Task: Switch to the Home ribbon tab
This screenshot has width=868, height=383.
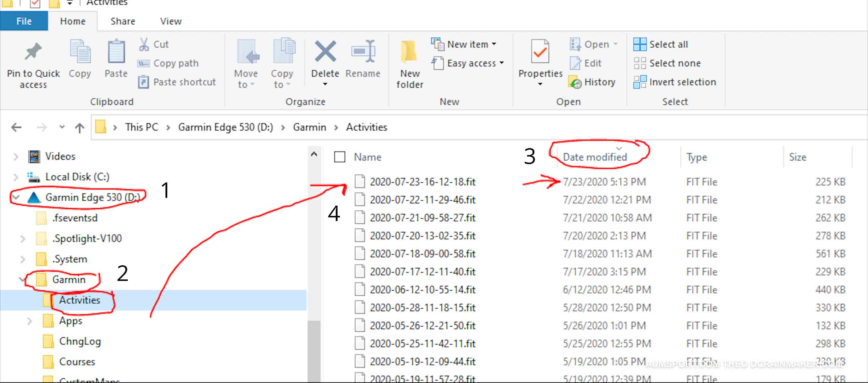Action: tap(72, 21)
